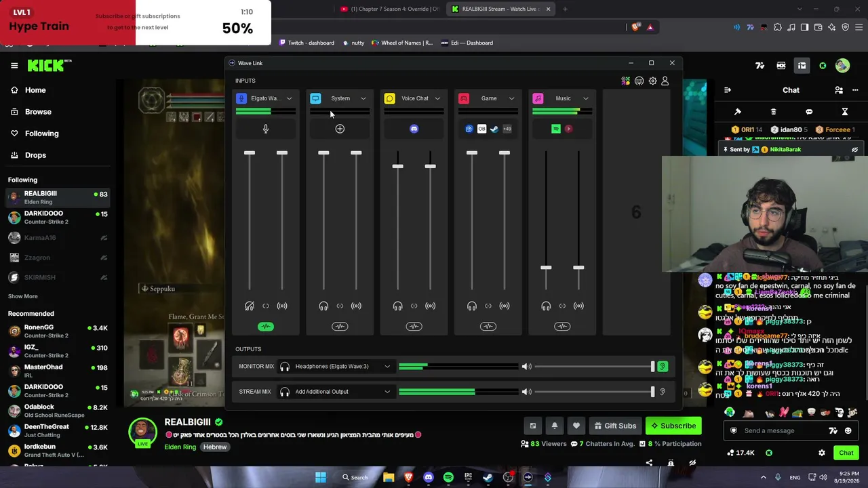868x488 pixels.
Task: Click the pink Music channel icon
Action: tap(538, 98)
